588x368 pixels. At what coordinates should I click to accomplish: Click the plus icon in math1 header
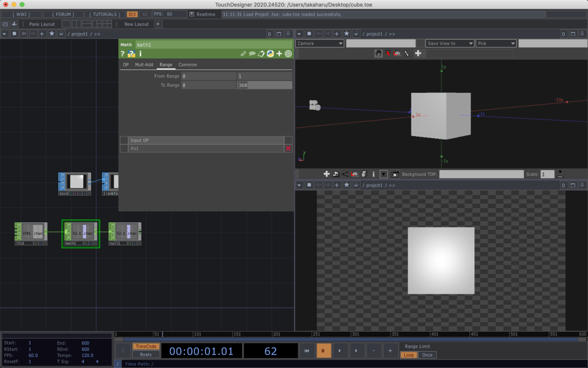point(279,54)
